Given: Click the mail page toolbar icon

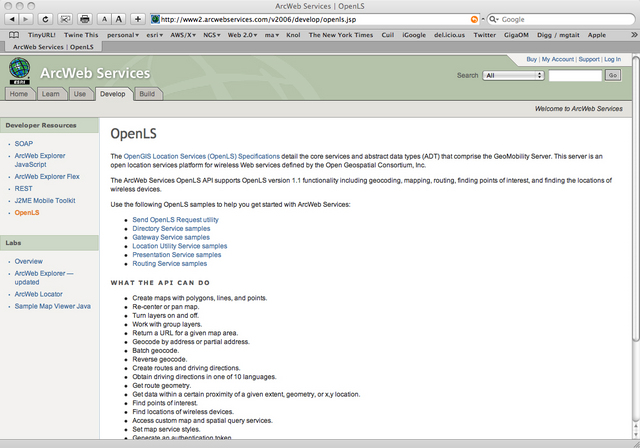Looking at the screenshot, I should (x=65, y=19).
